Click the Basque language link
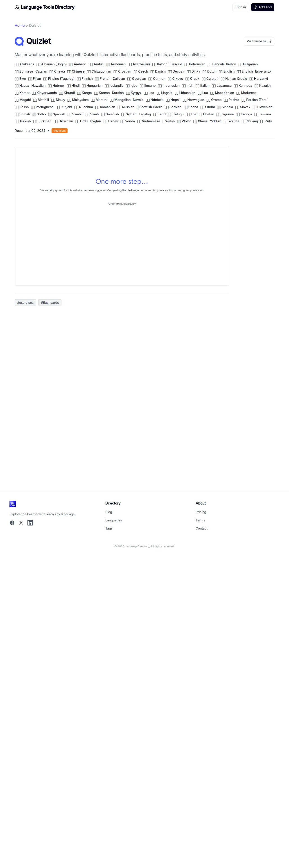 [x=176, y=64]
